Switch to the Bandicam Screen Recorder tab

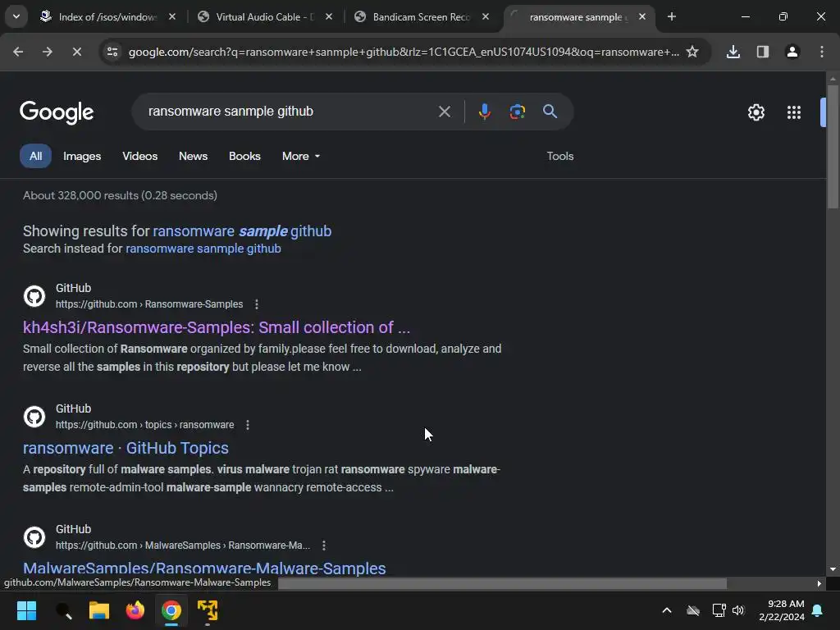(x=421, y=16)
